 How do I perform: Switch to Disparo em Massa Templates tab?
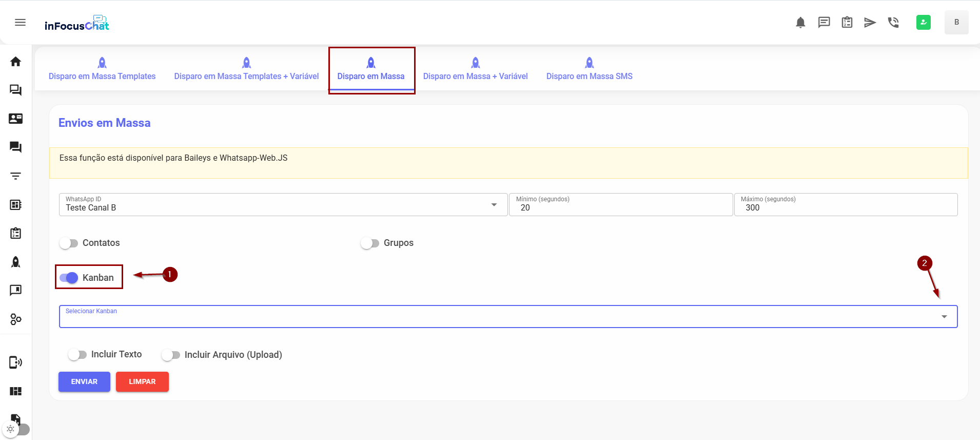point(102,69)
